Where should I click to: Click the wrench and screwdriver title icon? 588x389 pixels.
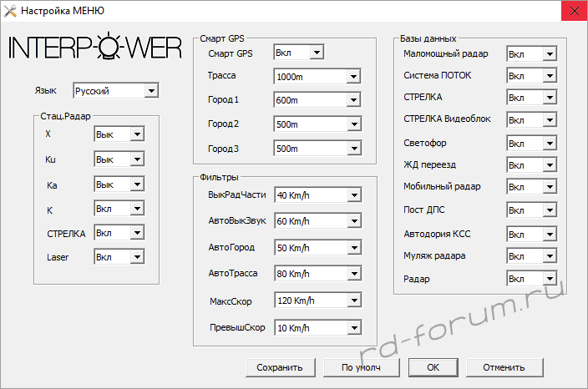point(10,11)
